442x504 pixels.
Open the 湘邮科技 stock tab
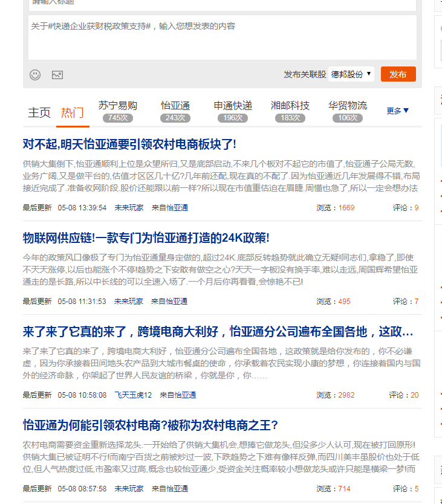(x=290, y=105)
